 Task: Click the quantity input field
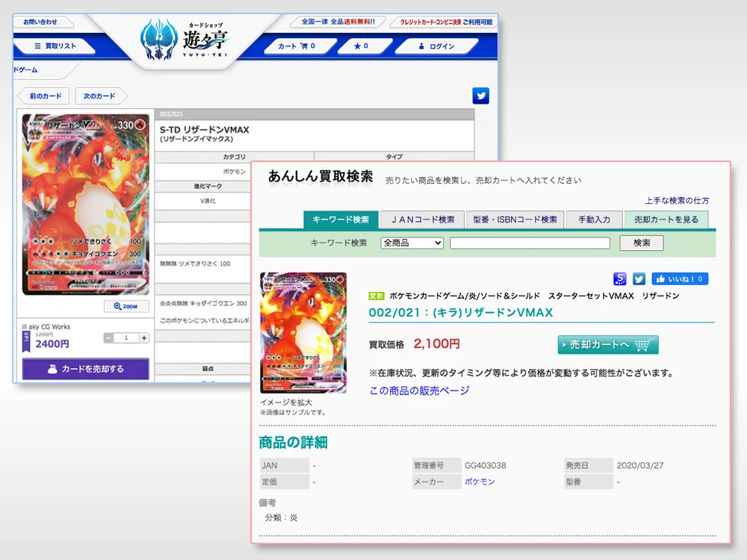[126, 337]
